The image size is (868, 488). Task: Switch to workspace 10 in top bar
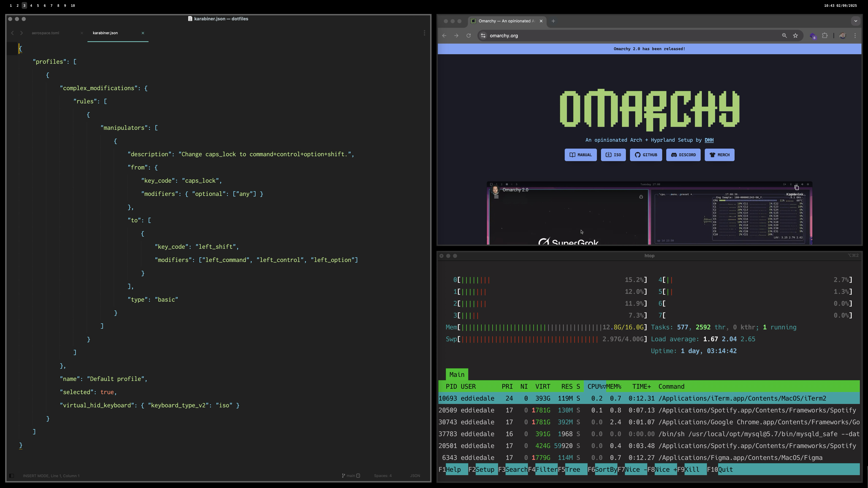(x=73, y=6)
